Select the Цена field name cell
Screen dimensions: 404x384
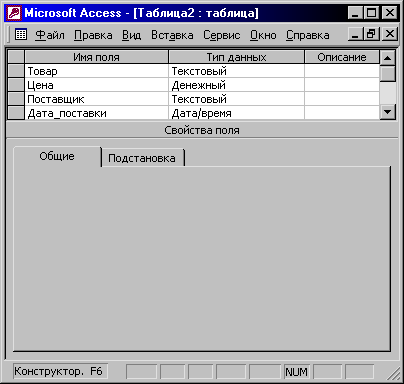96,85
